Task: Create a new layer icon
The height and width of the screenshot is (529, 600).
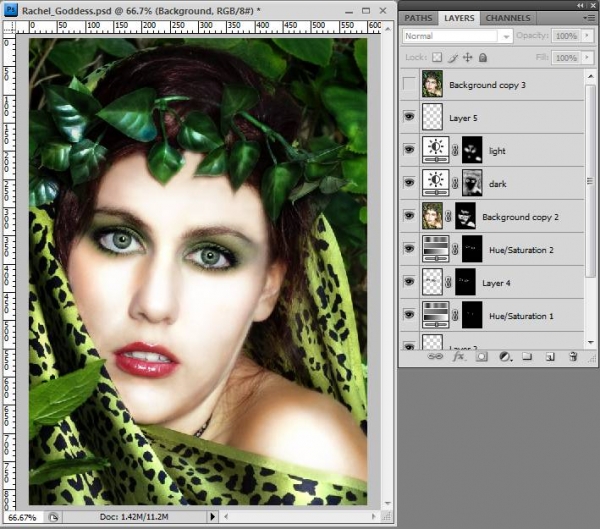Action: (550, 357)
